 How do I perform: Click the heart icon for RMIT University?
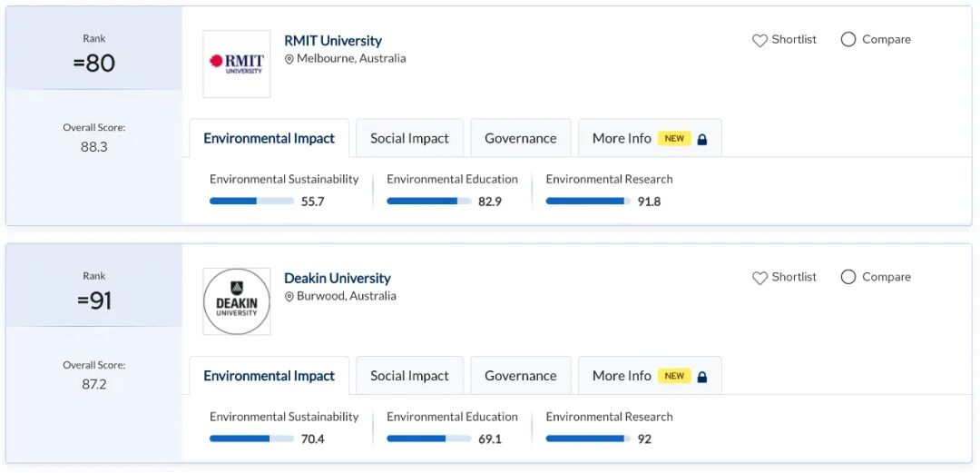coord(759,41)
